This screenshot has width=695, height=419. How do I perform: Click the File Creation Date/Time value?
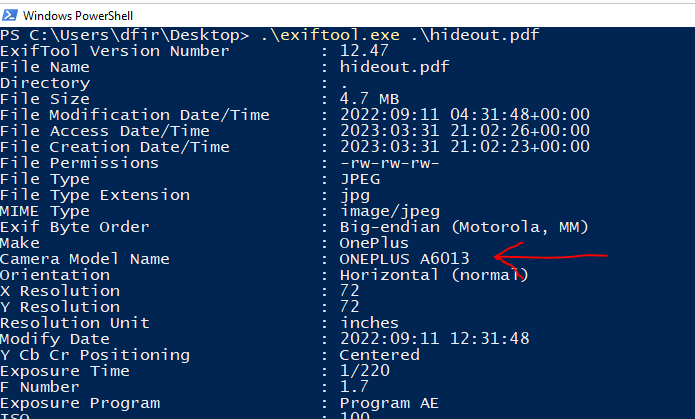pyautogui.click(x=464, y=147)
